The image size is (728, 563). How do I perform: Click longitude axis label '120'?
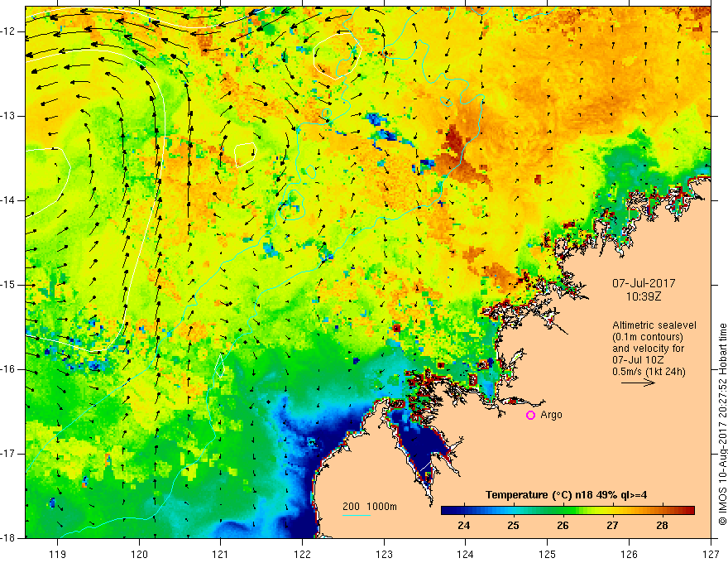pyautogui.click(x=139, y=554)
